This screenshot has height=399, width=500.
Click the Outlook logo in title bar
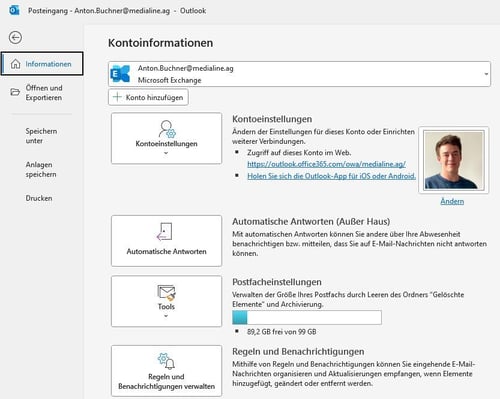14,10
